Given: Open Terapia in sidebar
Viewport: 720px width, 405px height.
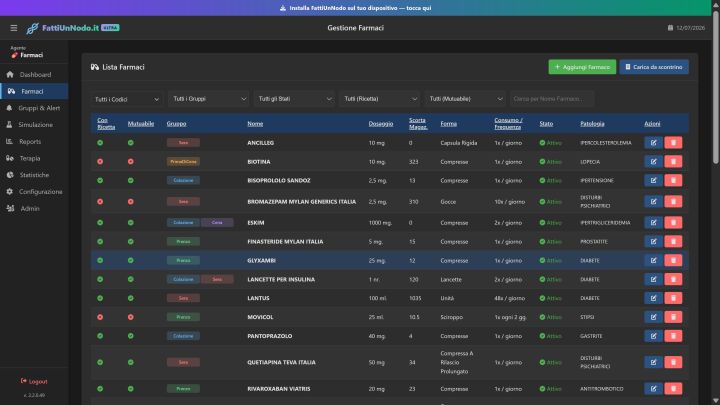Looking at the screenshot, I should pos(34,158).
